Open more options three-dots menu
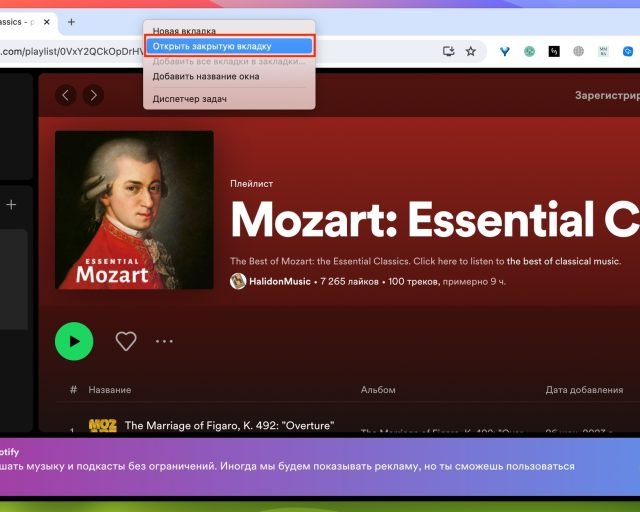640x512 pixels. (x=164, y=341)
